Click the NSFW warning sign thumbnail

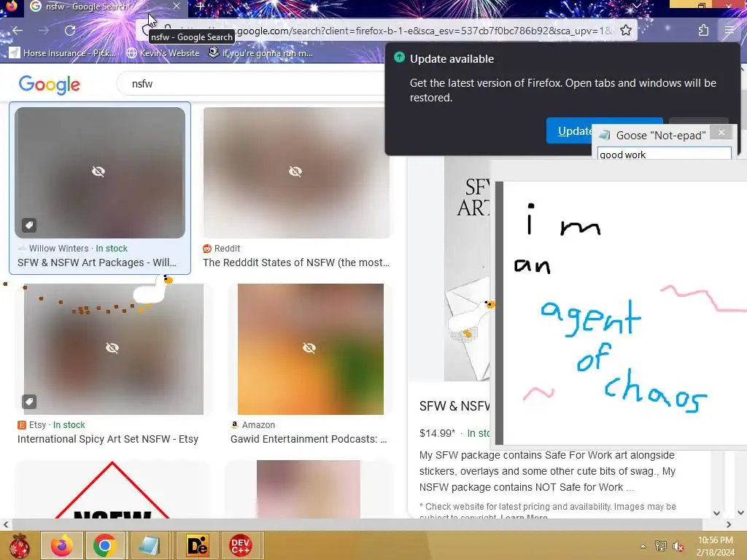click(112, 489)
